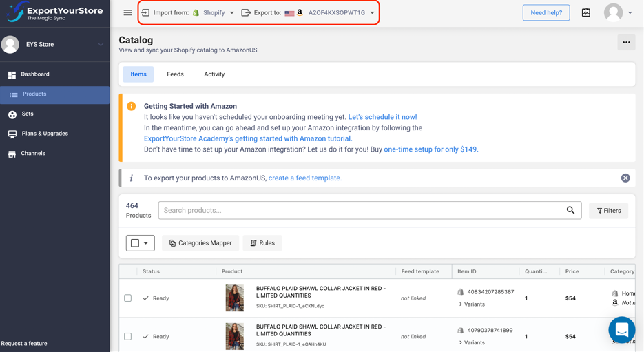This screenshot has width=644, height=352.
Task: Click the Need help? button
Action: (x=546, y=12)
